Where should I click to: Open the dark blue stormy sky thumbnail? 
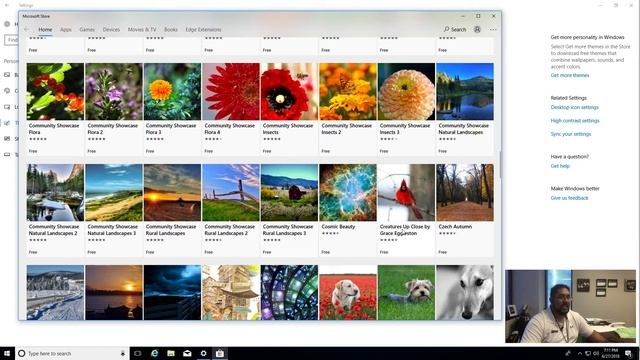click(x=172, y=292)
